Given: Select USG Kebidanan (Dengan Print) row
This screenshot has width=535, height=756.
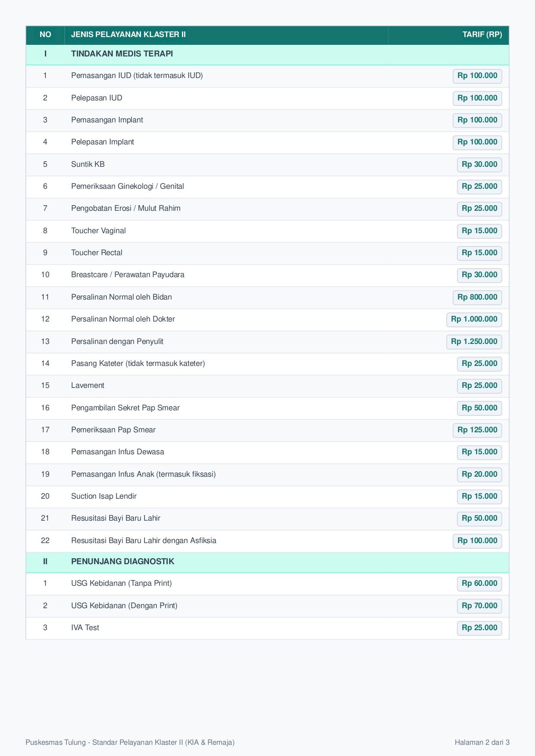Looking at the screenshot, I should [x=267, y=606].
